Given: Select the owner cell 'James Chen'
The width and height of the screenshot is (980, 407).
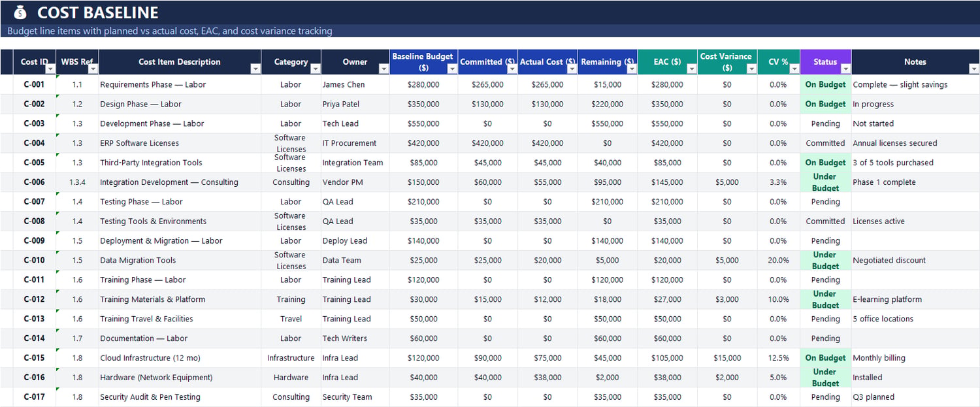Looking at the screenshot, I should 355,84.
